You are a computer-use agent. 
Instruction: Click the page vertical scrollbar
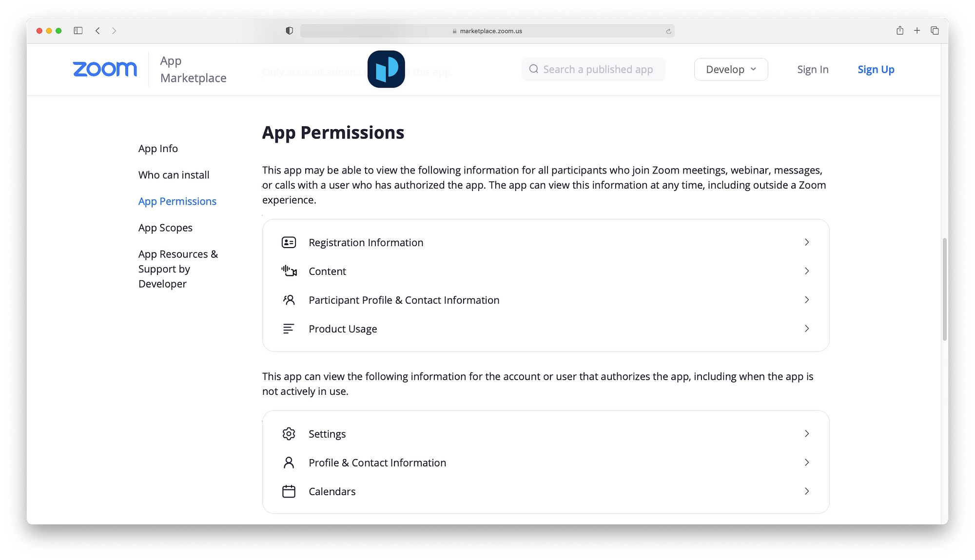(945, 290)
